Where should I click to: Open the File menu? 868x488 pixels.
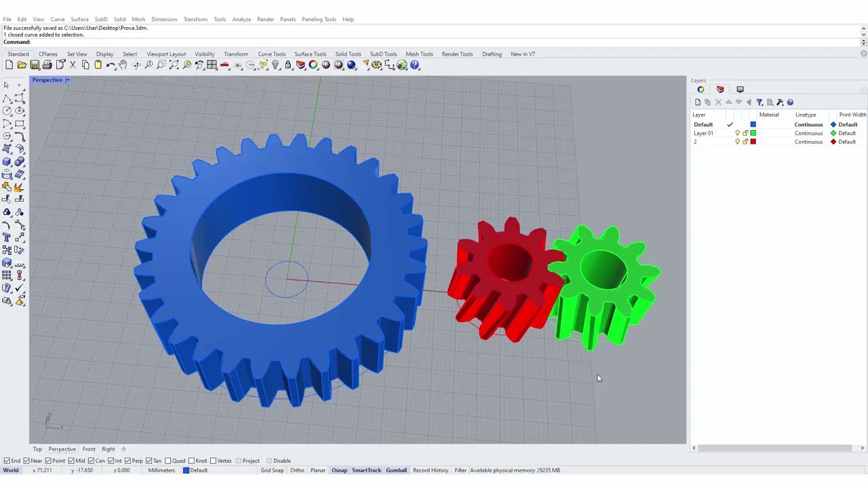click(x=7, y=19)
